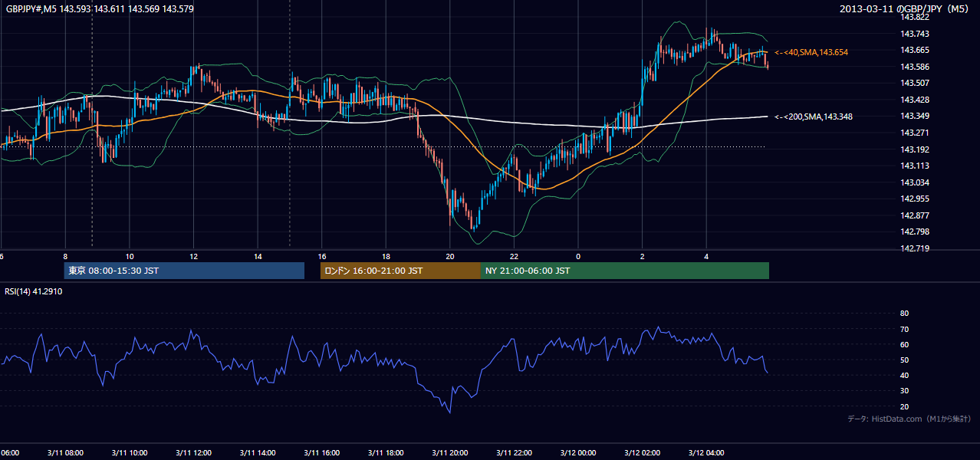Click the '3/12 04:00' bottom time label

click(x=706, y=452)
